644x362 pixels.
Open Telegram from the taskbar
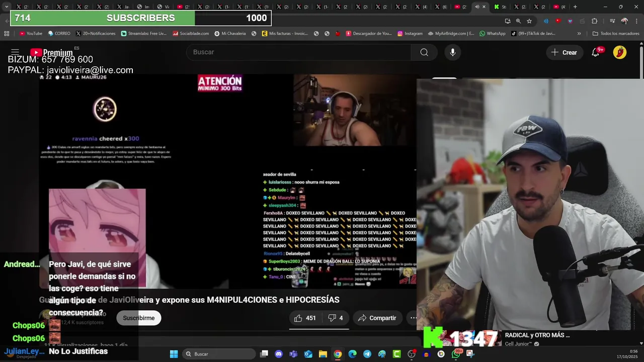coord(367,354)
